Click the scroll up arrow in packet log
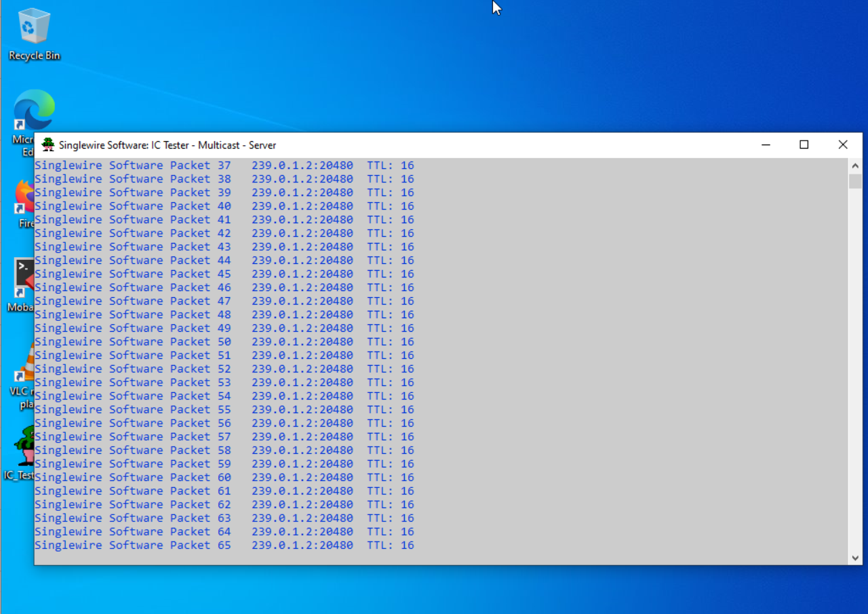The height and width of the screenshot is (614, 868). click(855, 166)
